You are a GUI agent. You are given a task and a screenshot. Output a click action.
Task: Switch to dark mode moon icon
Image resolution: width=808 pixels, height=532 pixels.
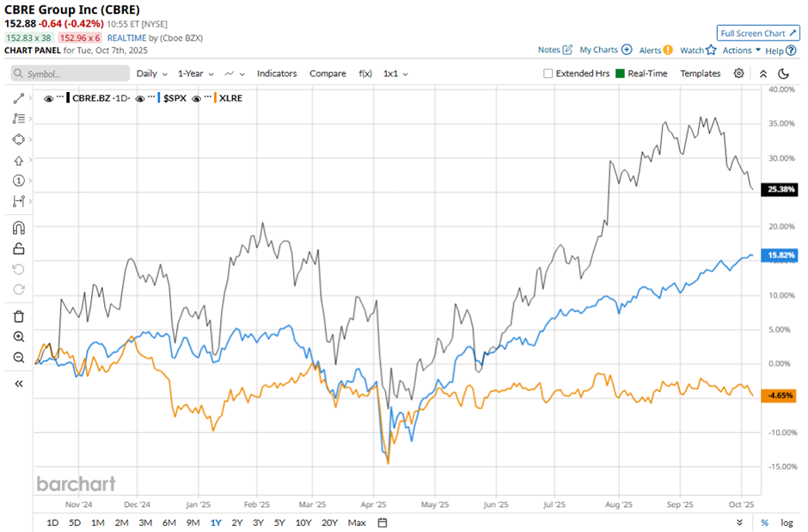(x=783, y=74)
